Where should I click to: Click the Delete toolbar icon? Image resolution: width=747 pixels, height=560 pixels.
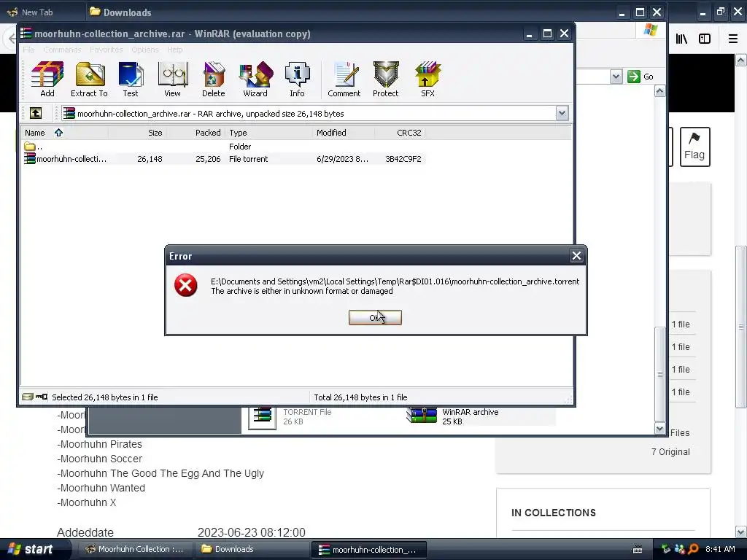[x=214, y=79]
